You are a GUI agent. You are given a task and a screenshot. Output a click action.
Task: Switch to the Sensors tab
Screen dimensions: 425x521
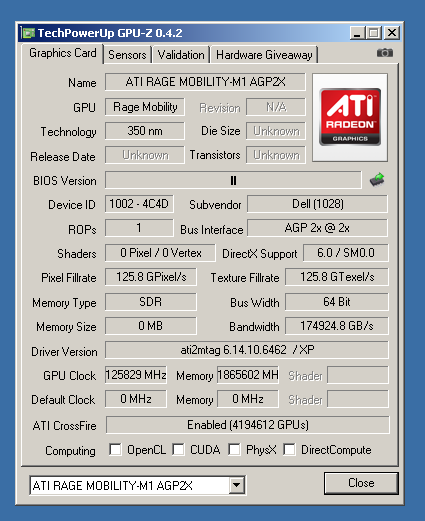click(x=127, y=55)
